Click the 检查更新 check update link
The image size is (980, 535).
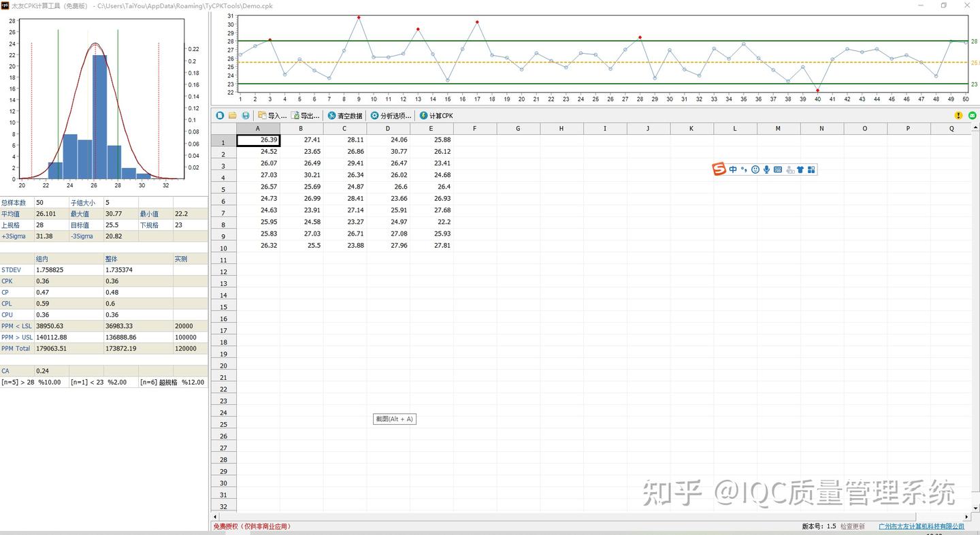[x=852, y=526]
